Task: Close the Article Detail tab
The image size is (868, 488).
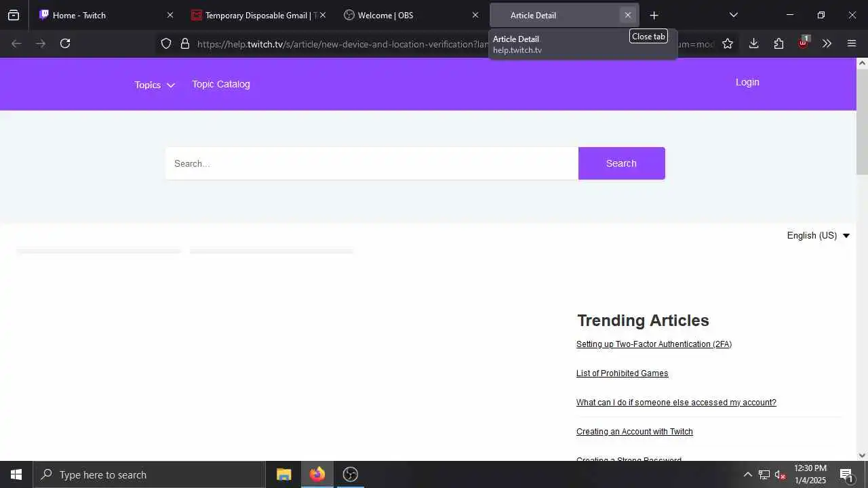Action: point(627,15)
